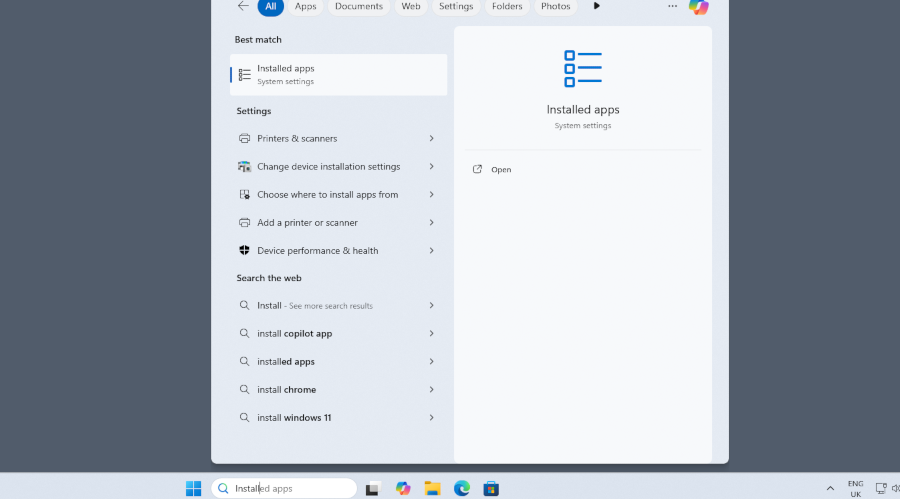Image resolution: width=900 pixels, height=499 pixels.
Task: Switch to the Web filter tab
Action: click(x=410, y=6)
